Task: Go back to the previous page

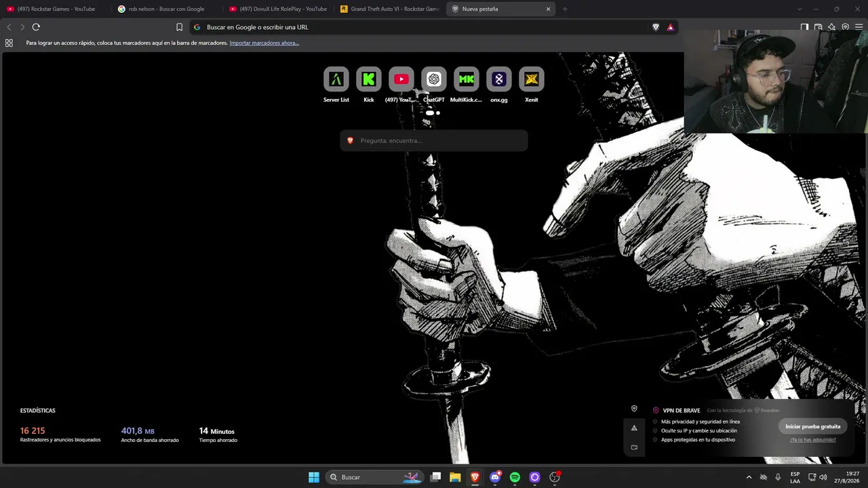Action: (x=9, y=27)
